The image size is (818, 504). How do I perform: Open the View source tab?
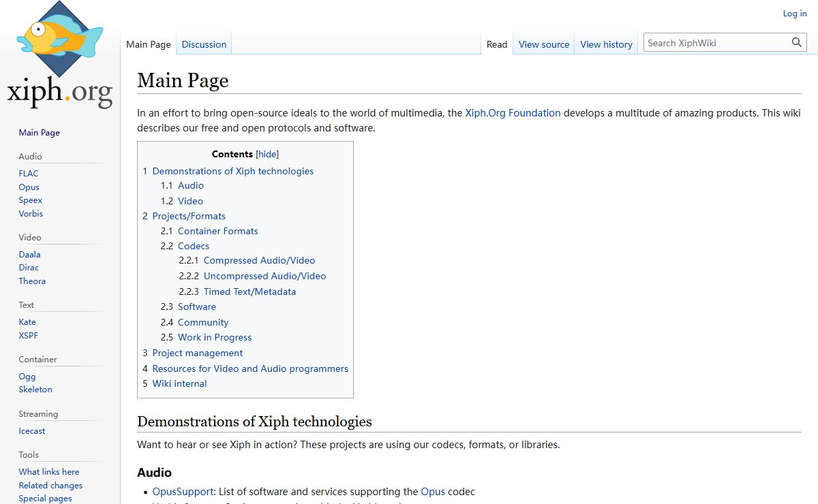[544, 44]
